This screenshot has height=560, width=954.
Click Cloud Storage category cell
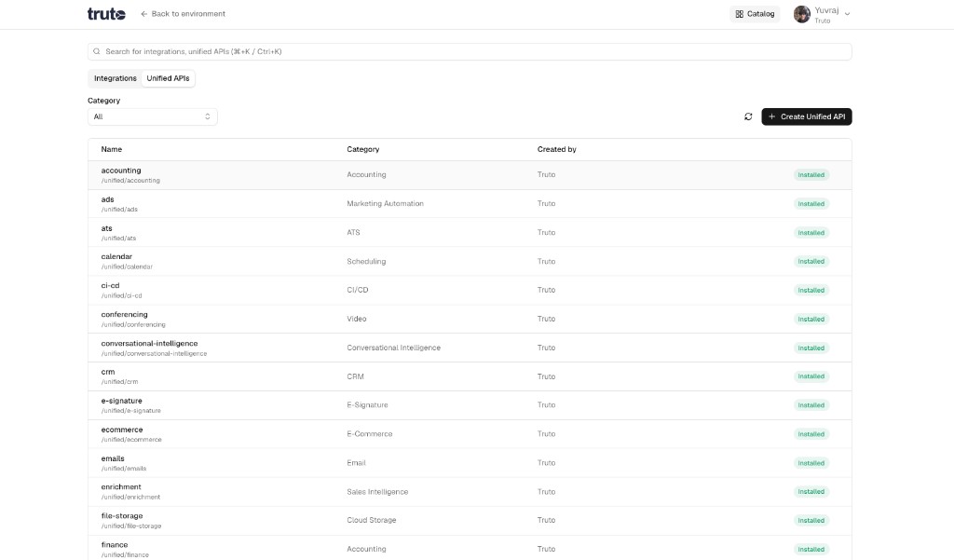[372, 521]
